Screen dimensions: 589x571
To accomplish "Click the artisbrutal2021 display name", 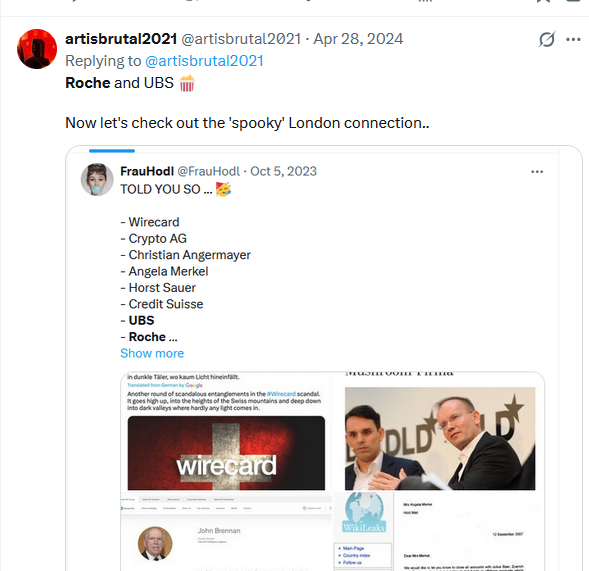I will click(x=121, y=39).
